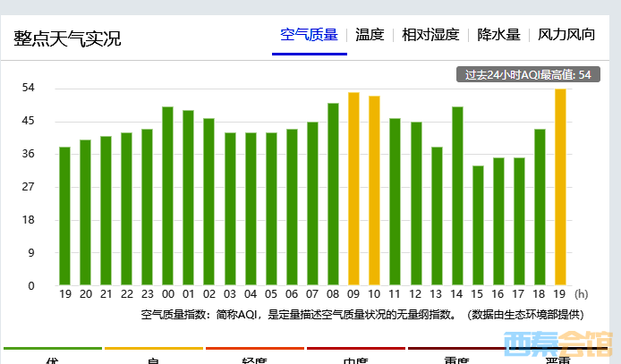Viewport: 621px width, 364px height.
Task: Click the orange 轻度 legend color bar
Action: tap(254, 348)
